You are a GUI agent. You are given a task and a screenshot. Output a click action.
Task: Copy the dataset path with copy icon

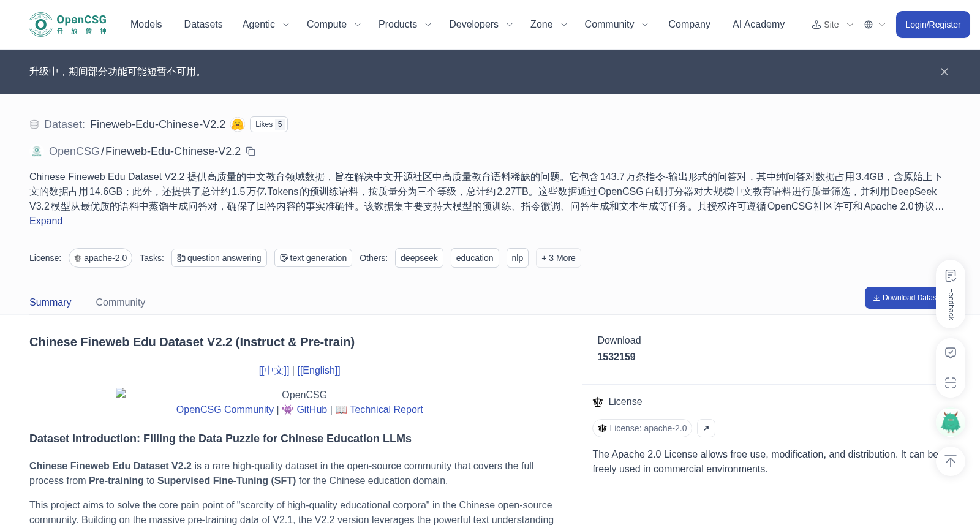[x=251, y=151]
